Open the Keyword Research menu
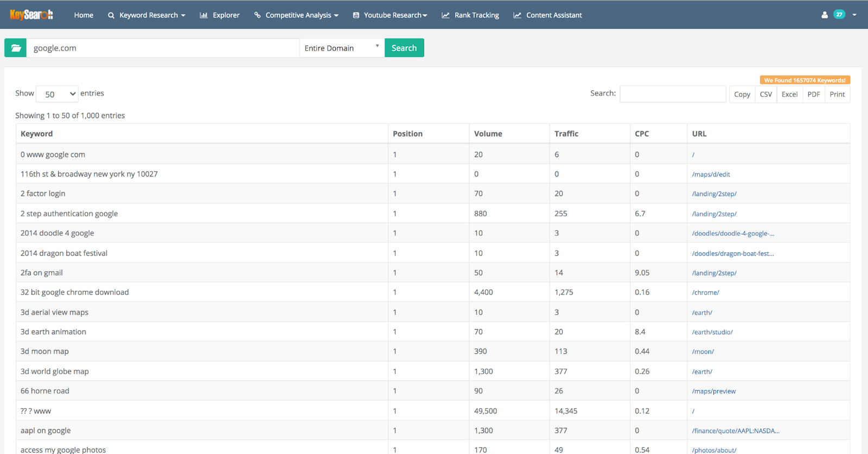 146,15
